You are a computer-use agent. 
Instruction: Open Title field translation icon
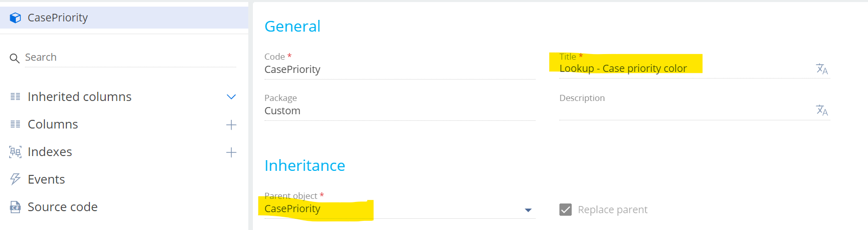pos(822,69)
